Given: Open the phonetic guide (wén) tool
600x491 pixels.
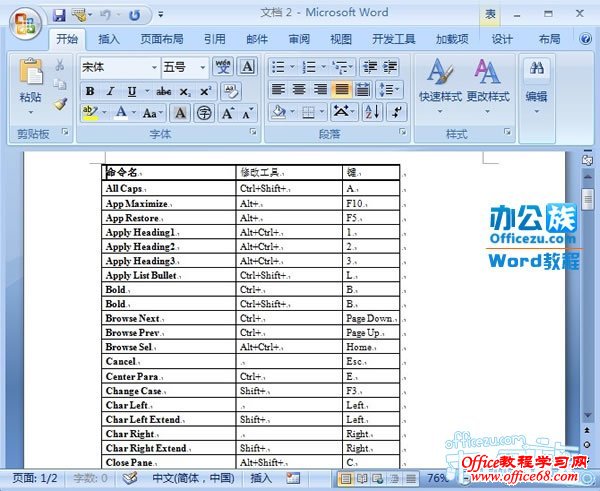Looking at the screenshot, I should click(223, 67).
